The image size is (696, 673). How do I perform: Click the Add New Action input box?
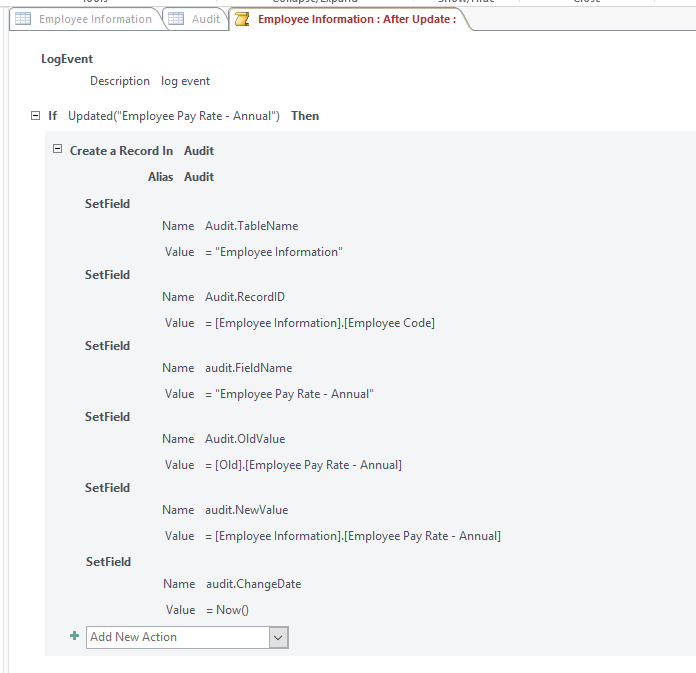point(178,637)
